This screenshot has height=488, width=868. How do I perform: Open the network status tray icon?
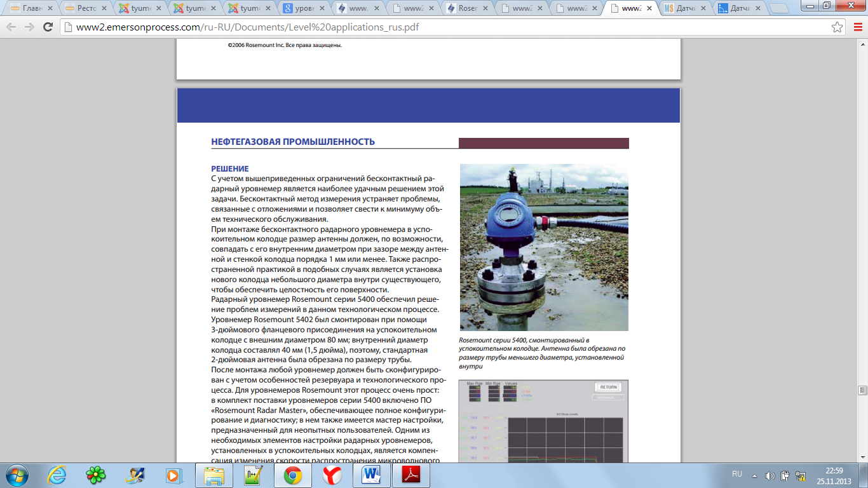pos(800,475)
